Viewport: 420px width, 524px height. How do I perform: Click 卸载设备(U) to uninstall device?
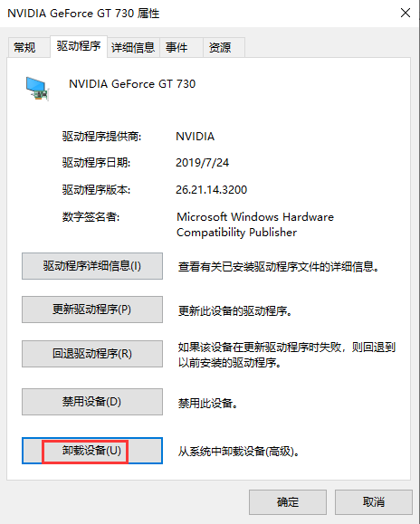click(92, 451)
